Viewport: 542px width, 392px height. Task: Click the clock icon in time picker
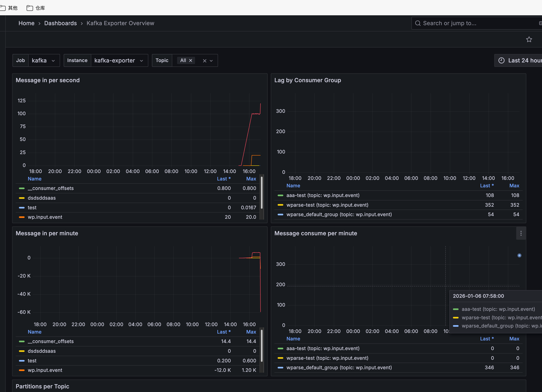click(501, 60)
